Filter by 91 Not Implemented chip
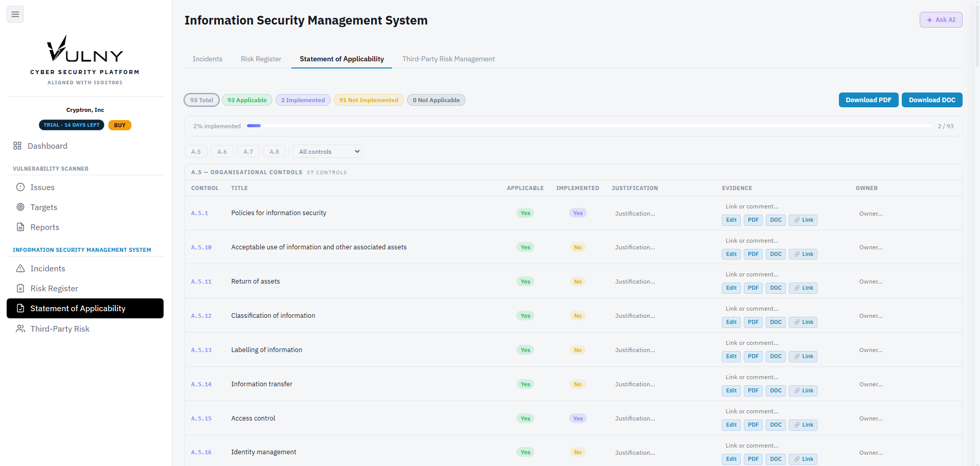 tap(369, 100)
